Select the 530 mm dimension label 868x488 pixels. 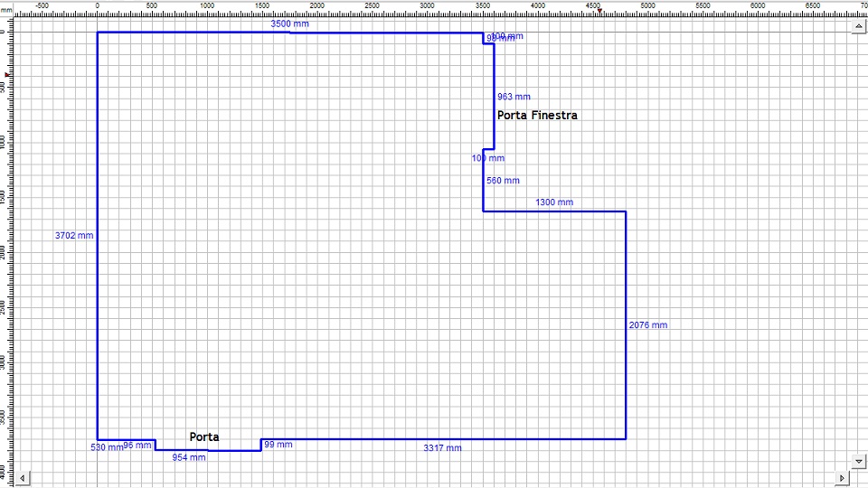click(x=106, y=448)
